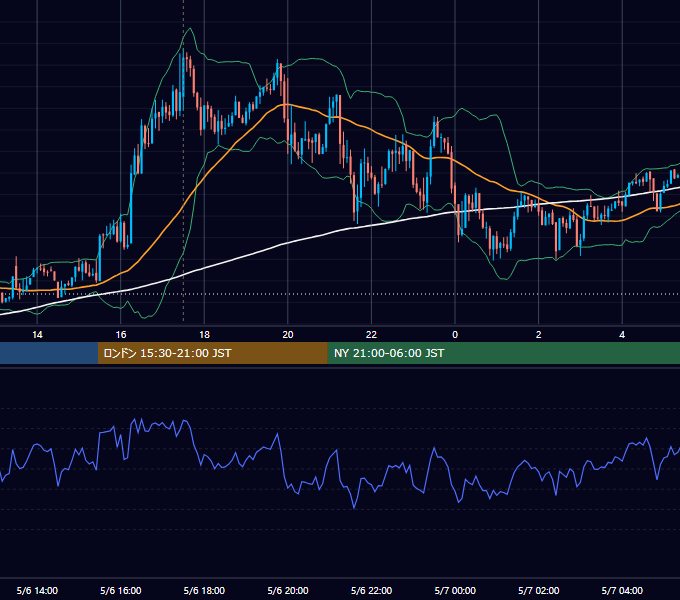Click the 16 hour axis label
The width and height of the screenshot is (680, 600).
(121, 335)
